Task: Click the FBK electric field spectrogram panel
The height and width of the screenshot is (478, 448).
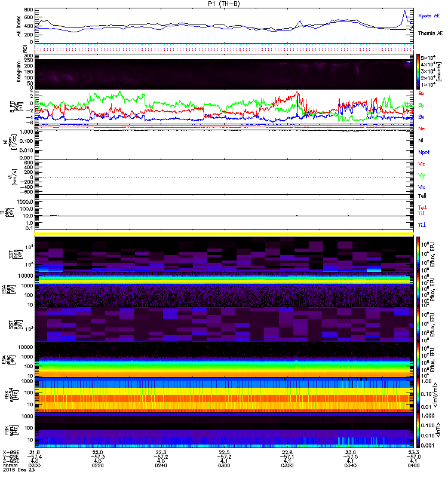Action: 224,395
